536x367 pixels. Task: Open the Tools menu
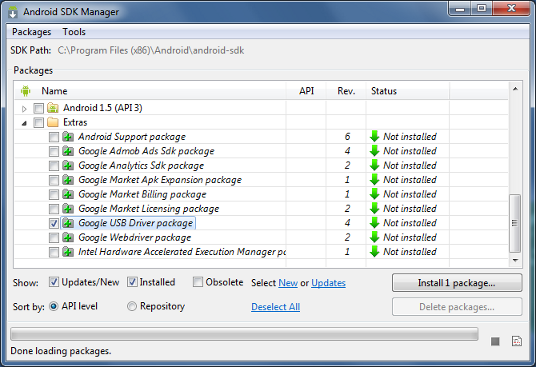tap(74, 32)
